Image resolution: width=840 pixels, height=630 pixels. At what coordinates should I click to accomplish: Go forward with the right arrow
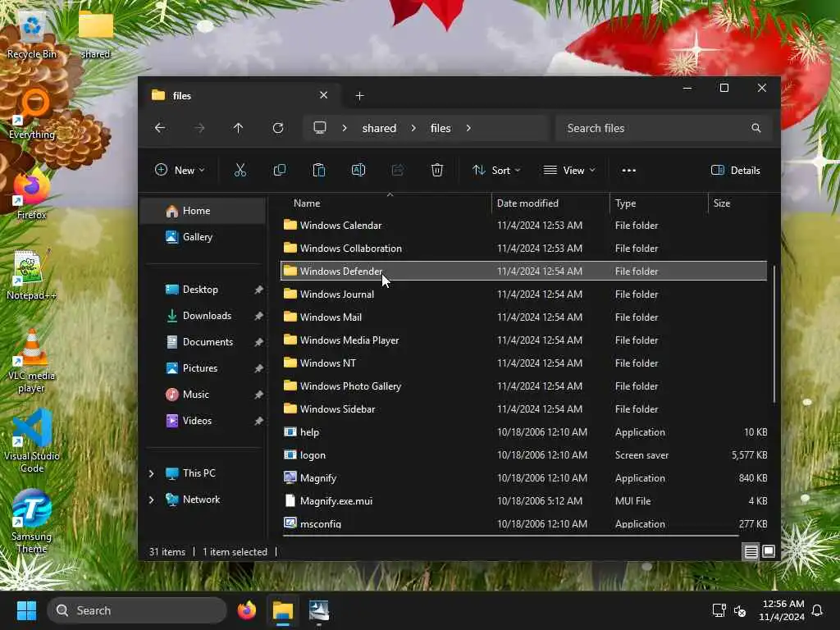(x=199, y=128)
